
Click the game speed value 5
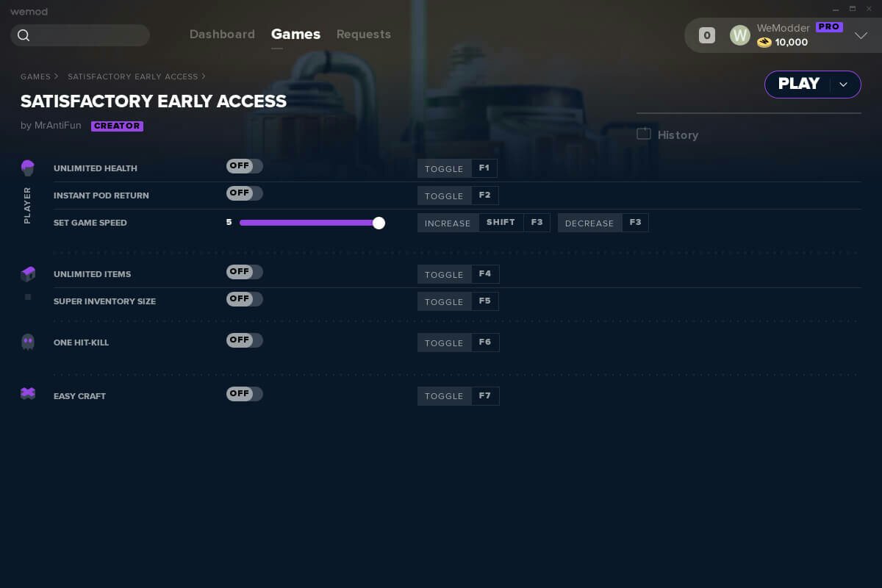(x=229, y=223)
